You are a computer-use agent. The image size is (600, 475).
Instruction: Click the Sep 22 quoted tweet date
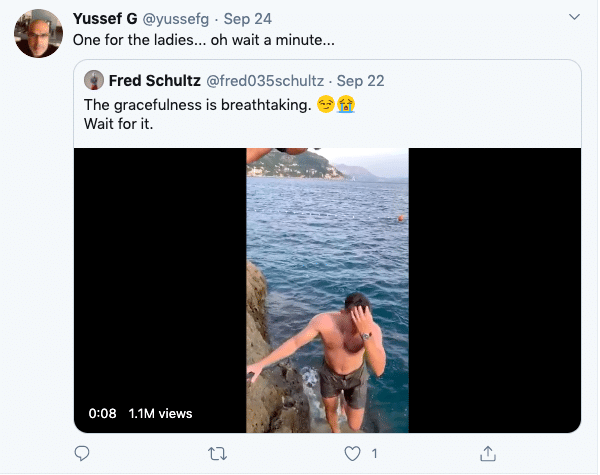[360, 81]
